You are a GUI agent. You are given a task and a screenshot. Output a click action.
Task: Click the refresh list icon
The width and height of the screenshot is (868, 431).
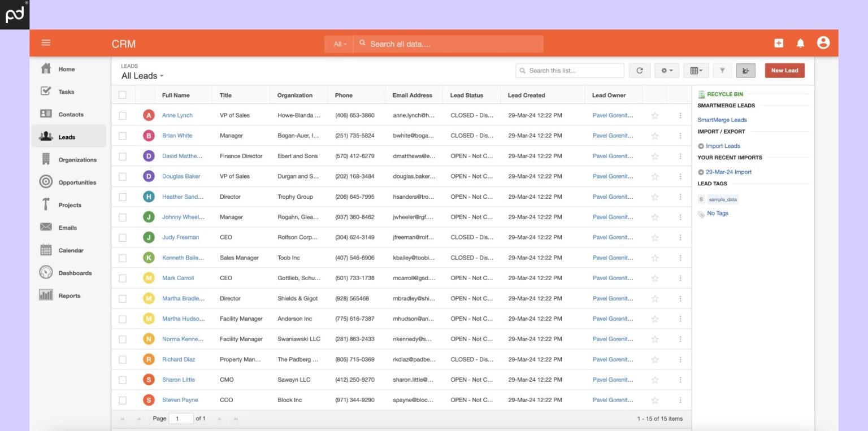(x=640, y=70)
